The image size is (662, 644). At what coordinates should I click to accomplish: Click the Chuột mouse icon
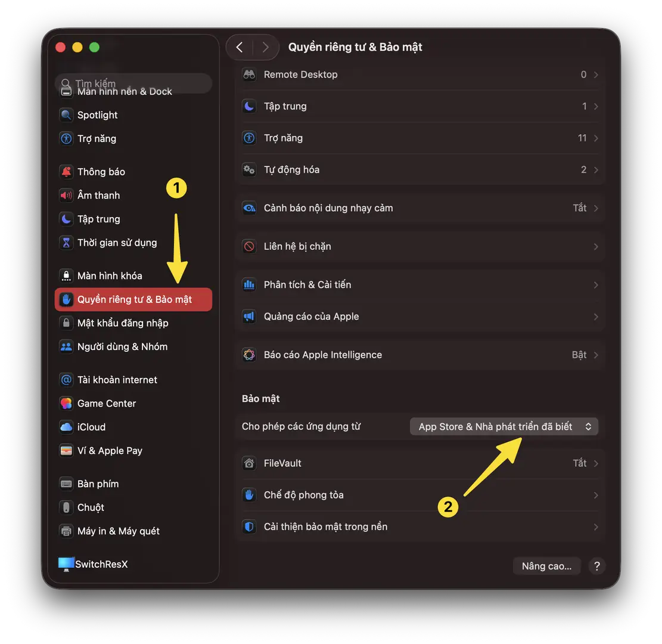coord(66,507)
